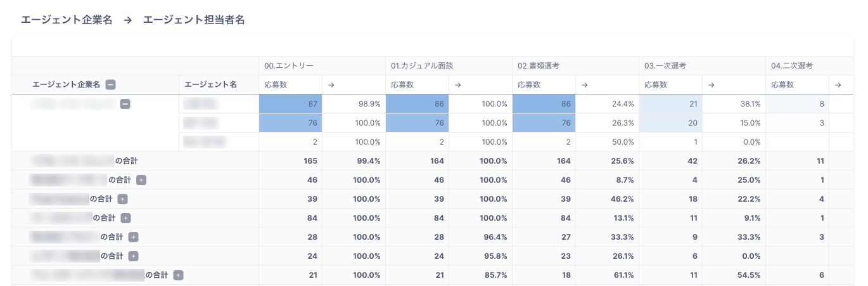Click plus icon on the 39-entry subtotal row
The height and width of the screenshot is (286, 868).
pyautogui.click(x=123, y=199)
